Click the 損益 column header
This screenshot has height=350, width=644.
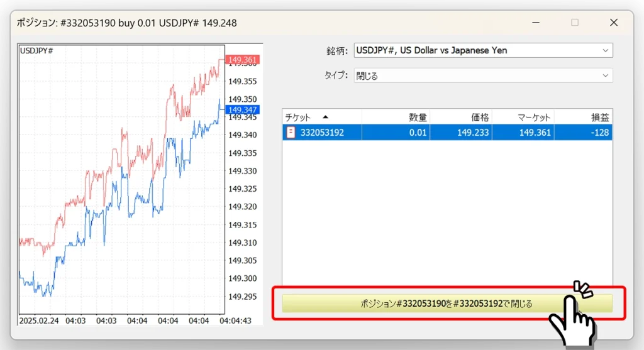click(x=583, y=118)
